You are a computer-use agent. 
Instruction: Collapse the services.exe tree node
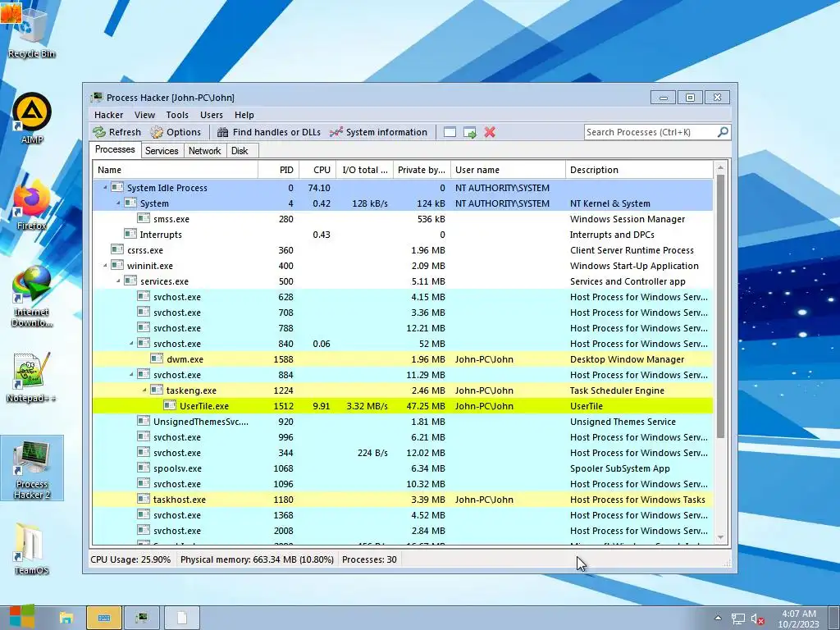118,281
